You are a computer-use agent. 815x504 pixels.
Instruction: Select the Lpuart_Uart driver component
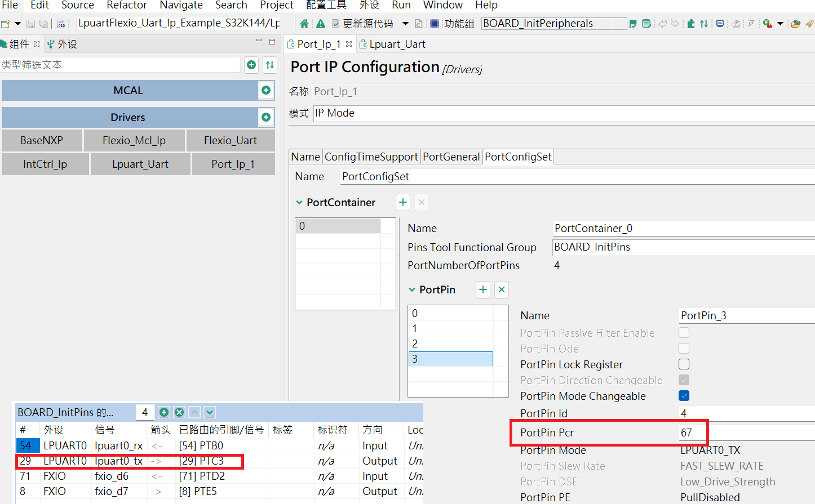(140, 164)
